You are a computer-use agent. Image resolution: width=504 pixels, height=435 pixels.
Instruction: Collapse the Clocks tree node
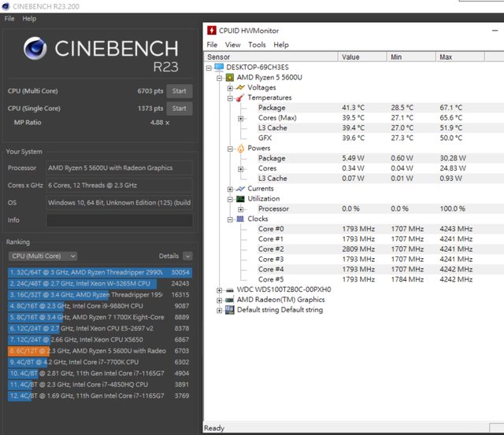[230, 219]
